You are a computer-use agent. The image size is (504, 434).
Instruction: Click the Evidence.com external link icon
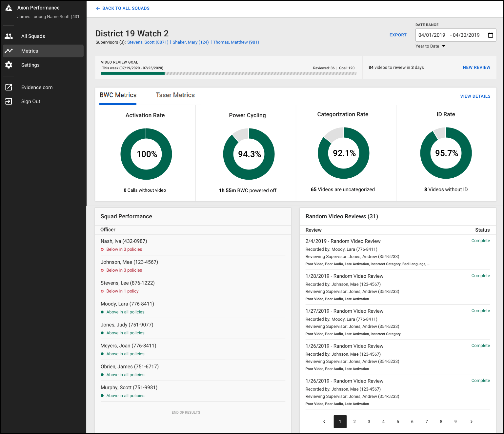pyautogui.click(x=9, y=87)
